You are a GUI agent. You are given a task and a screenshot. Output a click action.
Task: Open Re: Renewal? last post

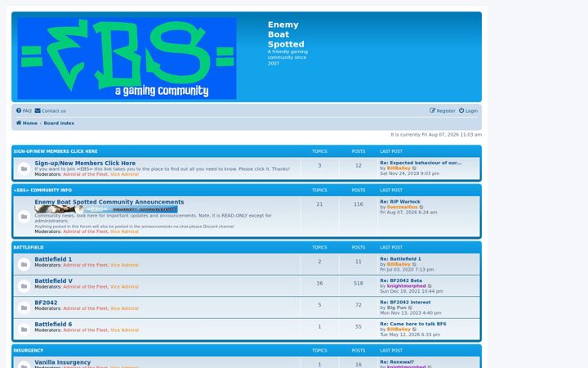coord(397,362)
